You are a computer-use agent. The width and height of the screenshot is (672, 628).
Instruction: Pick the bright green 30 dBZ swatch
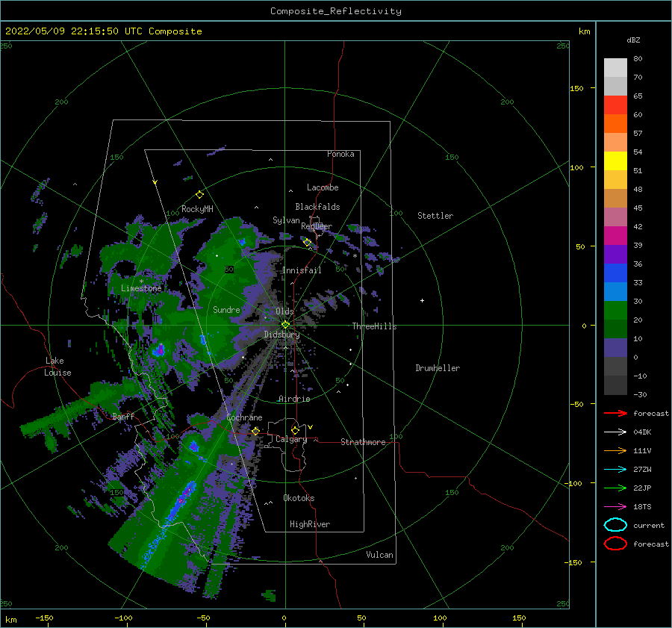click(x=615, y=310)
